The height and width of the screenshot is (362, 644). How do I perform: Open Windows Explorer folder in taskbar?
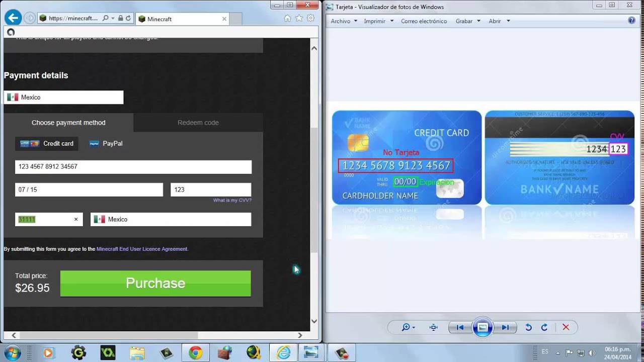[137, 353]
